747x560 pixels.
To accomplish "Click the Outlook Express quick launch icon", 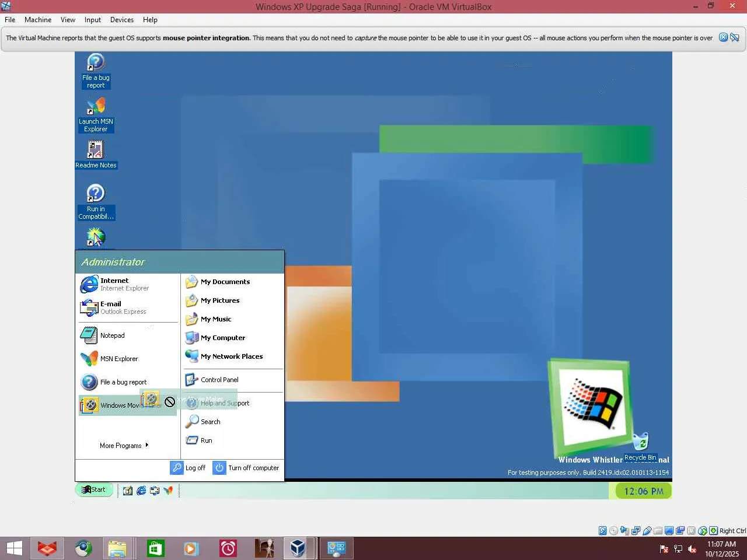I will coord(155,491).
